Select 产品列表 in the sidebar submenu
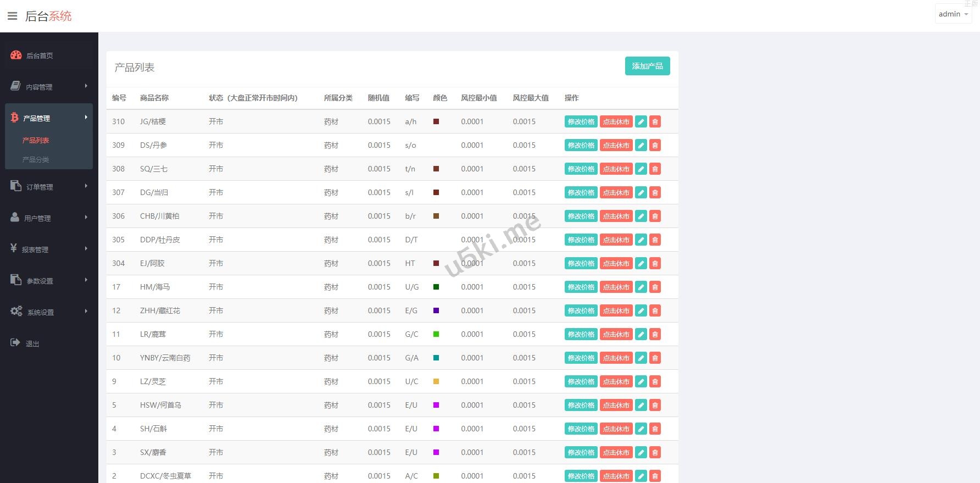This screenshot has width=980, height=483. coord(36,140)
